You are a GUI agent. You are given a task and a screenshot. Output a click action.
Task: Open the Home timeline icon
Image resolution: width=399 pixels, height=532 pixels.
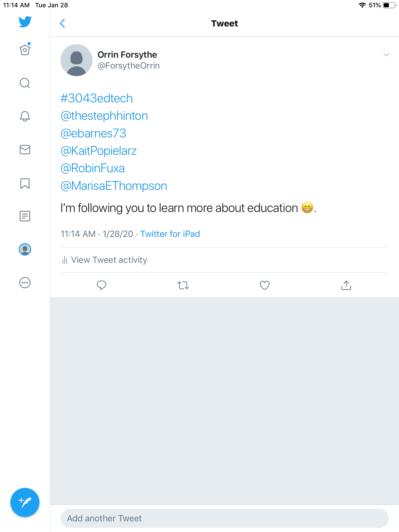pos(25,50)
